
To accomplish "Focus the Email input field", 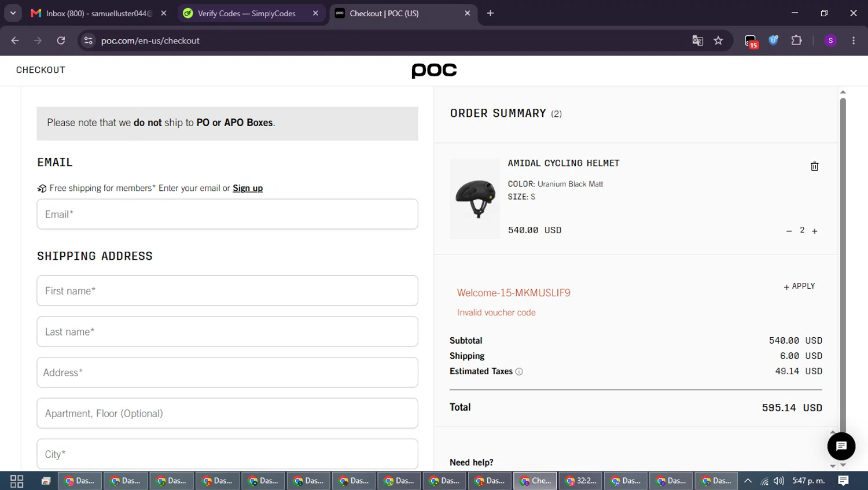I will (x=227, y=214).
